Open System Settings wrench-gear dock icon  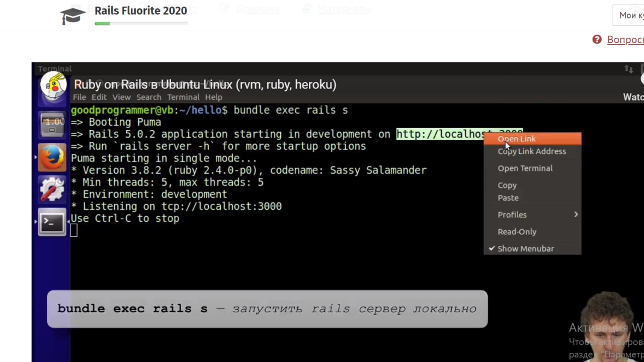[52, 190]
